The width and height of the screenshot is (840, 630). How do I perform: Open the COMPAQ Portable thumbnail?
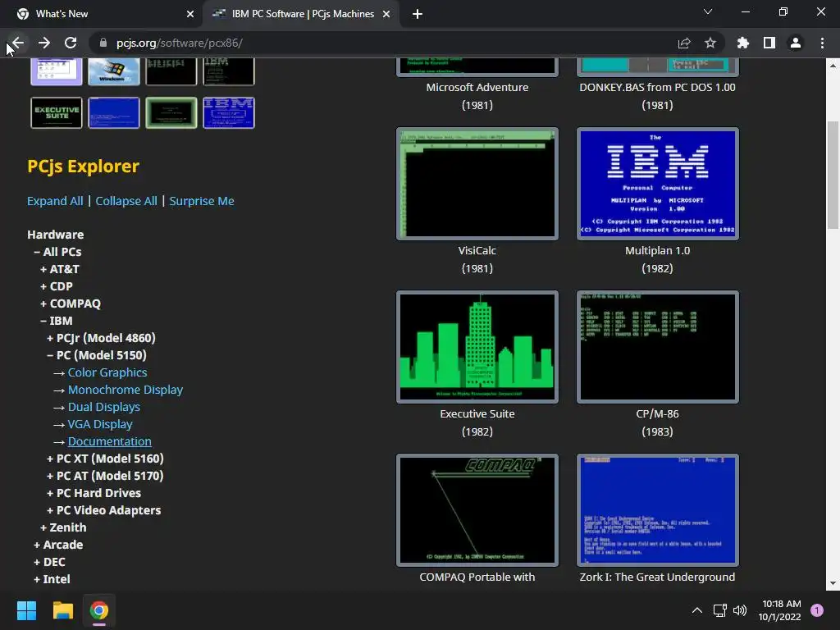(x=477, y=510)
